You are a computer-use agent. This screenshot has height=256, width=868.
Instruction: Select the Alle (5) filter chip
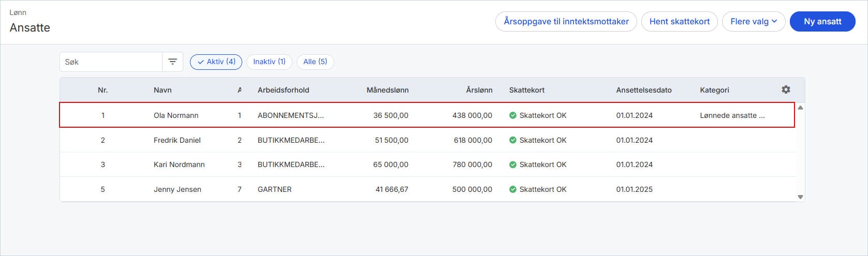point(315,62)
